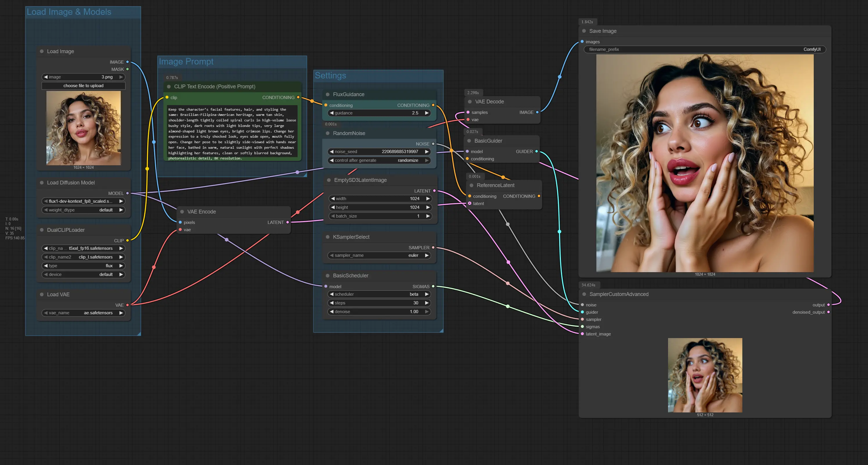Click the Load Image MASK output socket
The image size is (868, 465).
(x=127, y=69)
